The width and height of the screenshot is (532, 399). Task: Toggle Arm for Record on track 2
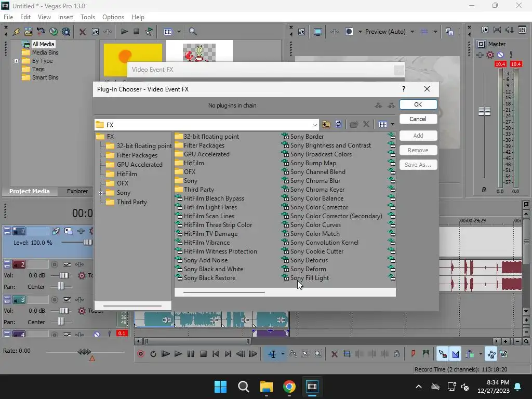54,264
